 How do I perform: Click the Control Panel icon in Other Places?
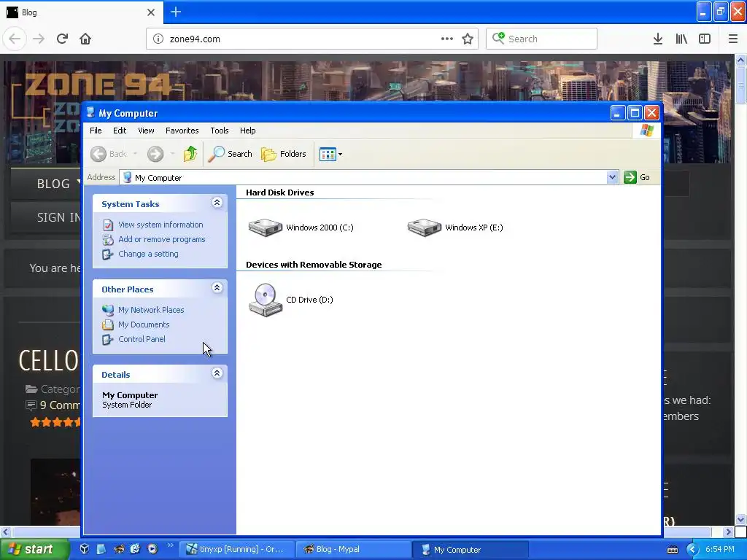click(x=108, y=340)
